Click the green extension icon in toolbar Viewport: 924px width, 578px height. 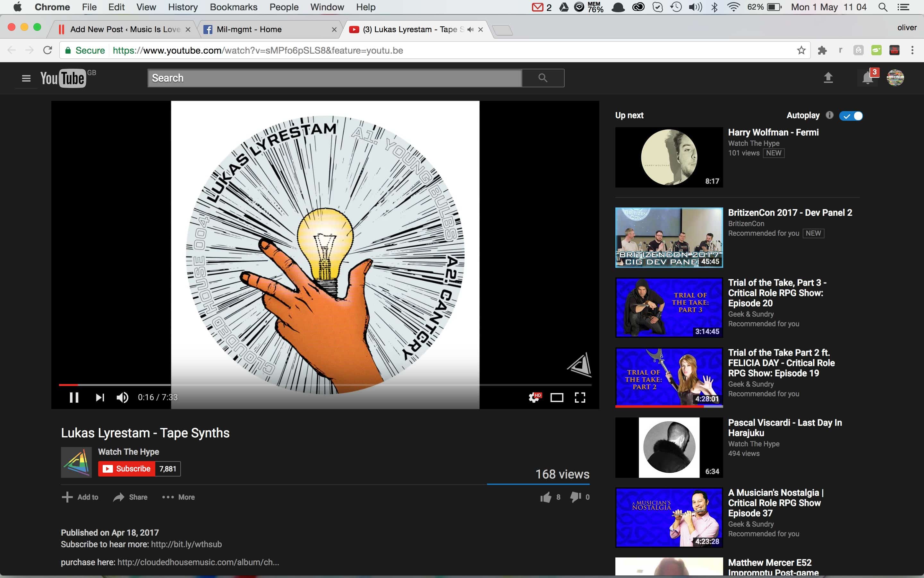pos(876,50)
